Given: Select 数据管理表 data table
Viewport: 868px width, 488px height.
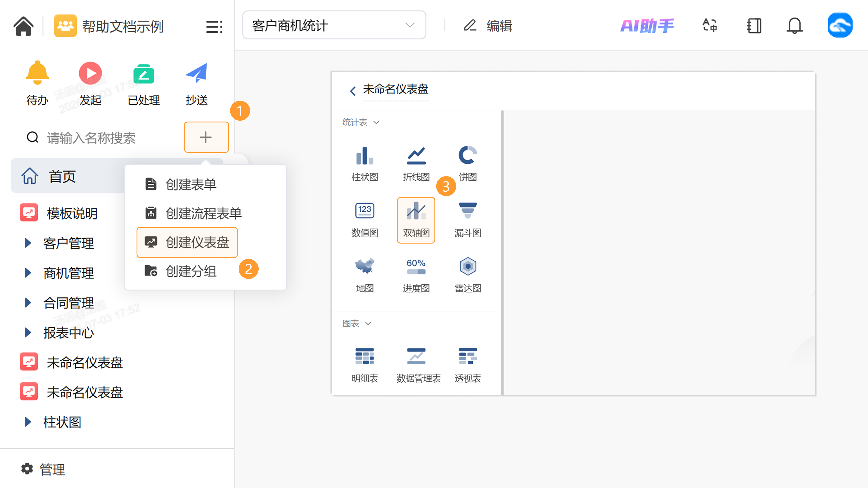Looking at the screenshot, I should coord(418,365).
